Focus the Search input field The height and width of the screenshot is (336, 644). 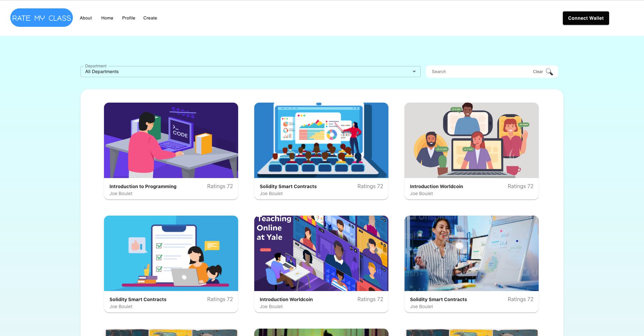pyautogui.click(x=480, y=72)
